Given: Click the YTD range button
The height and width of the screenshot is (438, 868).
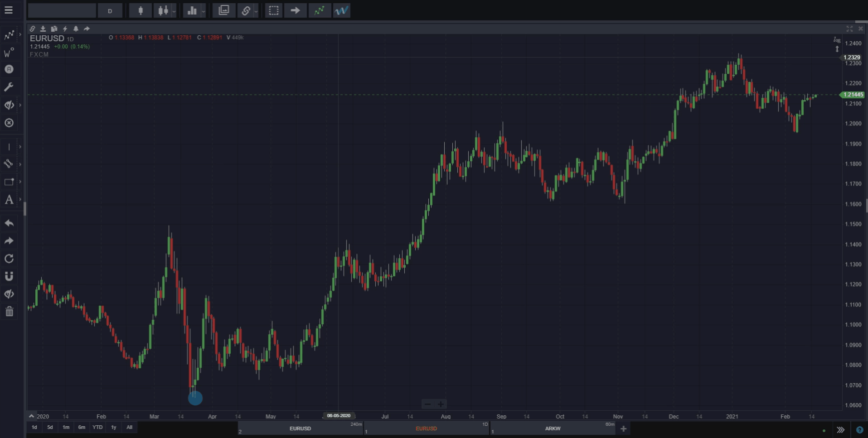Looking at the screenshot, I should point(97,427).
